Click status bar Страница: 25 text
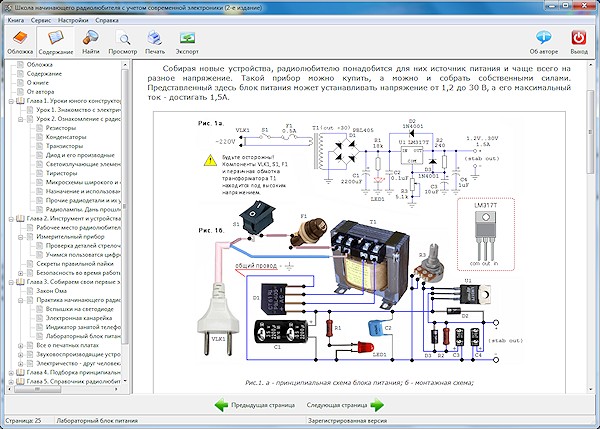 point(23,421)
